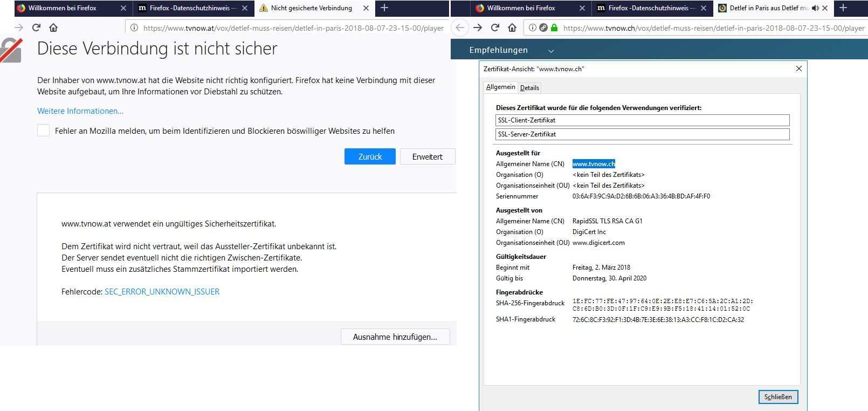Expand the Empfehlungen dropdown chevron
Screen dimensions: 868x411
551,51
